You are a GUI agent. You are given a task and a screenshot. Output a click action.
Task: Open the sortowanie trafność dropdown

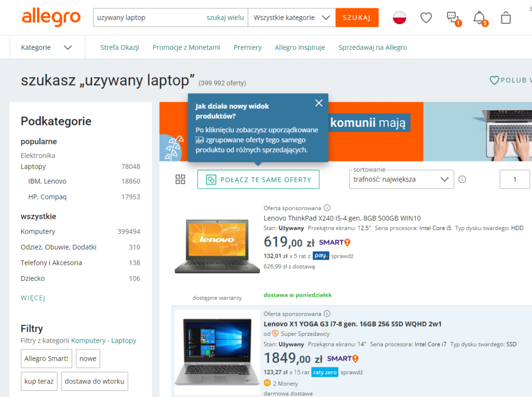pos(402,180)
